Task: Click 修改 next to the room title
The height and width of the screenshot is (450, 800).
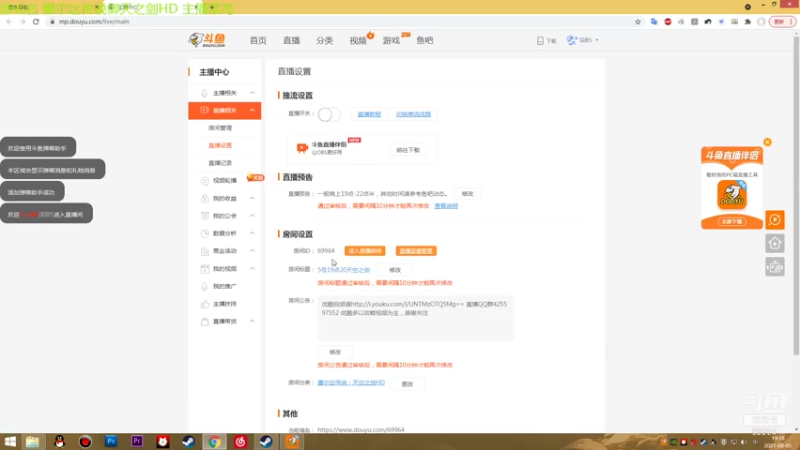Action: 395,270
